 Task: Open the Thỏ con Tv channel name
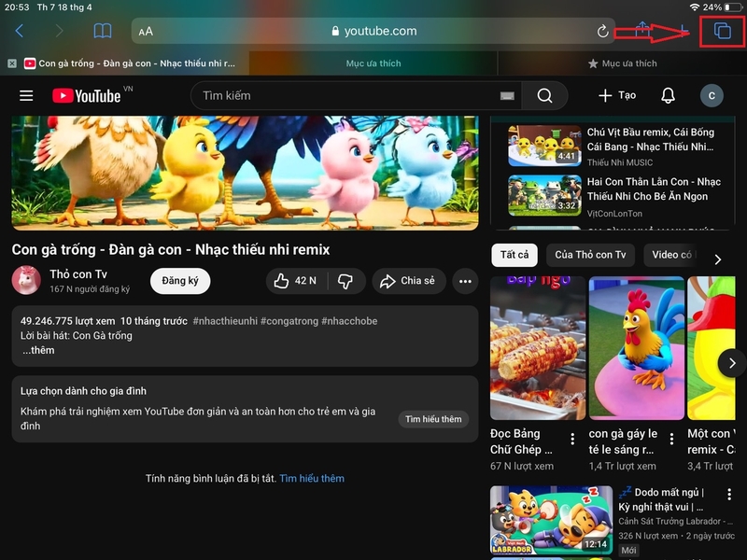click(x=78, y=274)
